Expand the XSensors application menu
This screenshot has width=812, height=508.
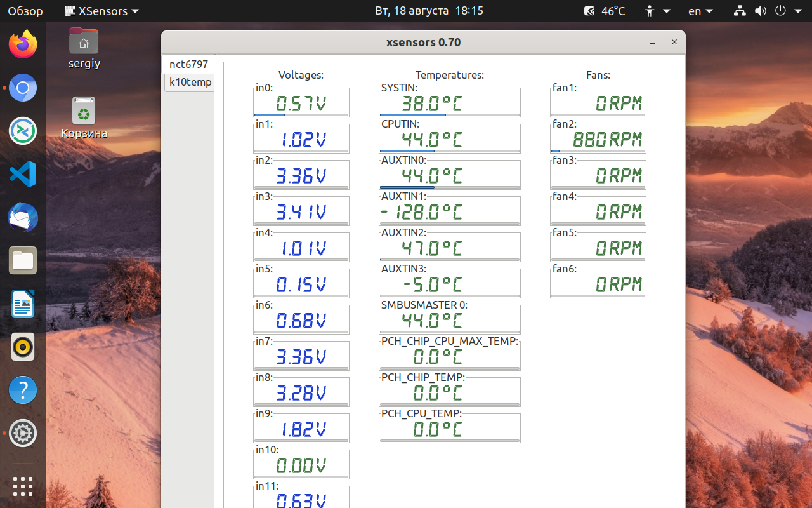pos(102,11)
